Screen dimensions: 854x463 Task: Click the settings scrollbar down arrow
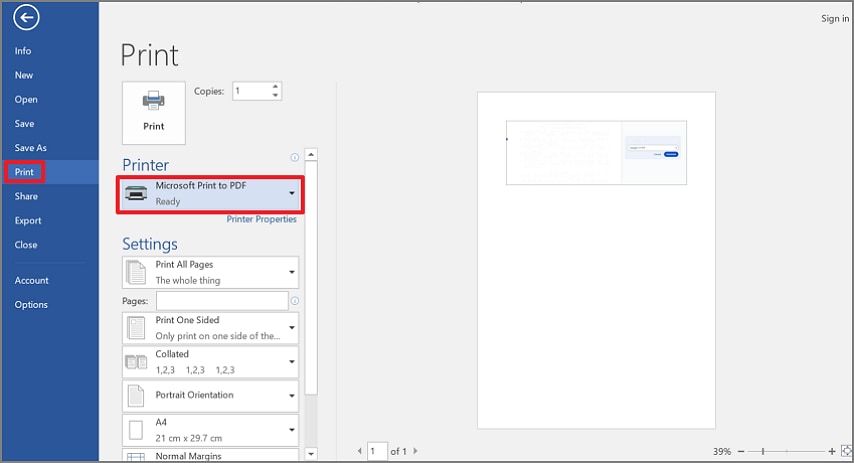311,453
